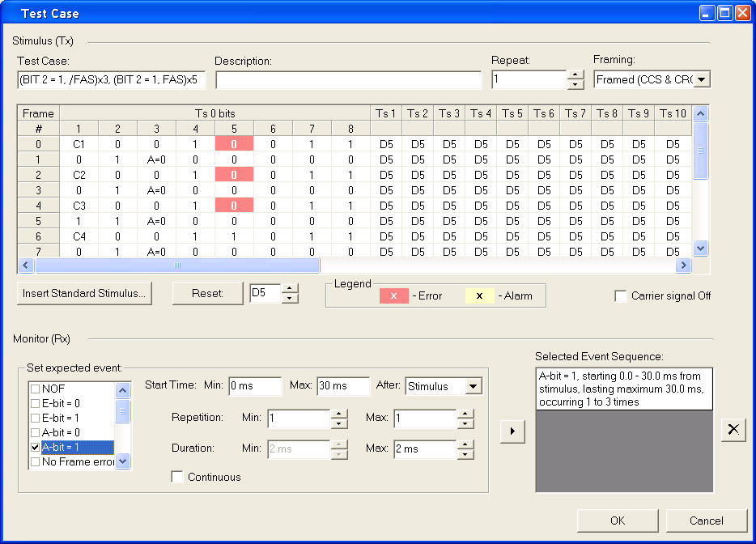756x544 pixels.
Task: Select the C1 cell in frame 0
Action: click(79, 144)
